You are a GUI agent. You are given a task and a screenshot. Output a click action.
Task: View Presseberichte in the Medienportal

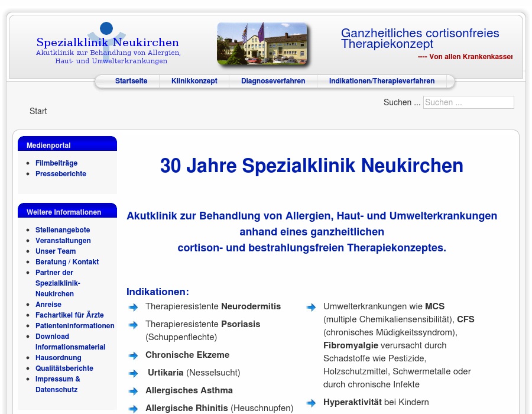(x=61, y=174)
